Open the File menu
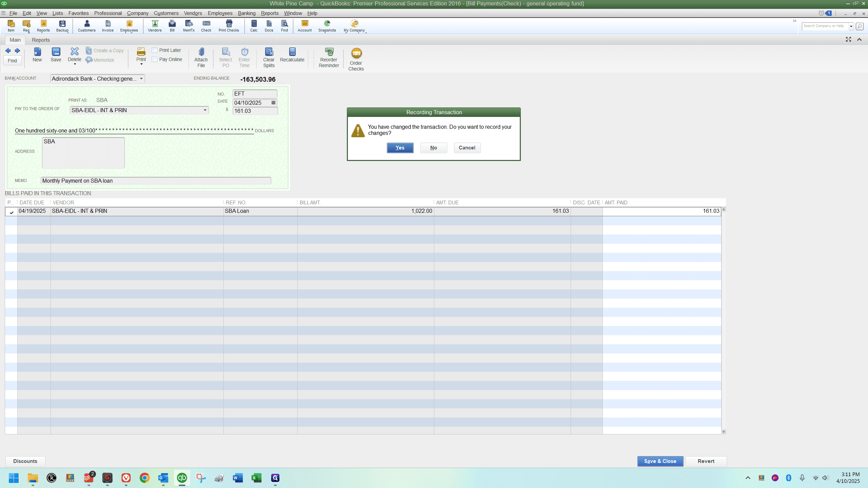This screenshot has width=868, height=488. (13, 13)
